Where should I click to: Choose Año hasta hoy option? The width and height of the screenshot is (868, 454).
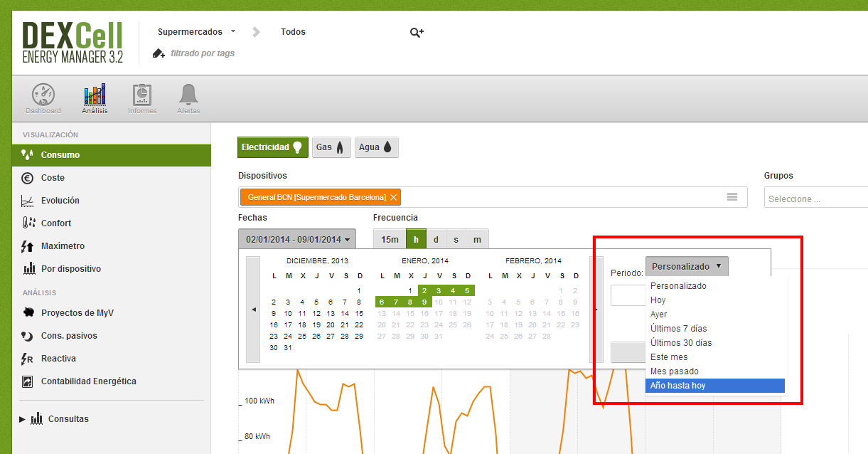pyautogui.click(x=716, y=386)
